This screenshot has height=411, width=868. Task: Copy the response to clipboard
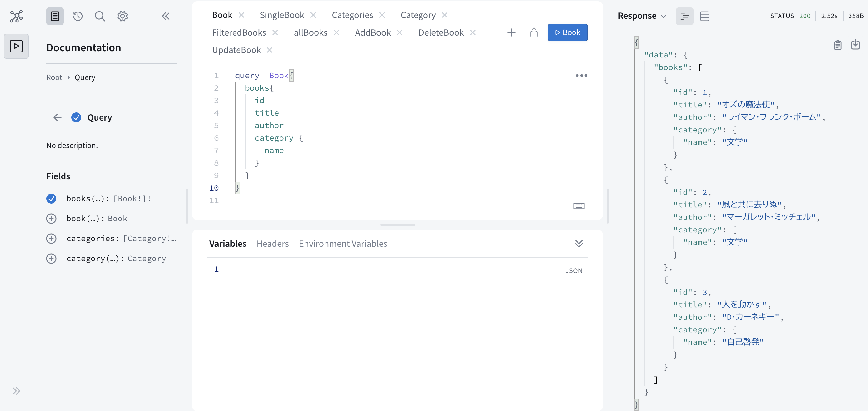click(838, 44)
